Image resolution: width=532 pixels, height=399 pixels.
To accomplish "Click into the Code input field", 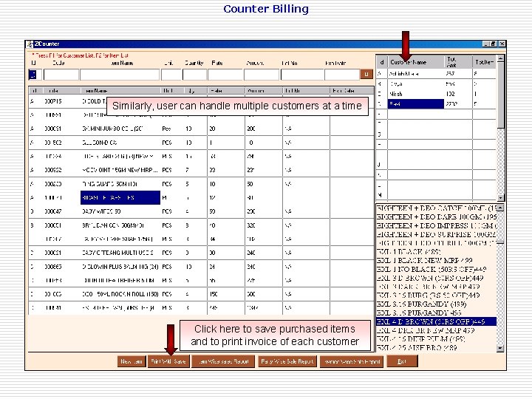I will (x=61, y=75).
